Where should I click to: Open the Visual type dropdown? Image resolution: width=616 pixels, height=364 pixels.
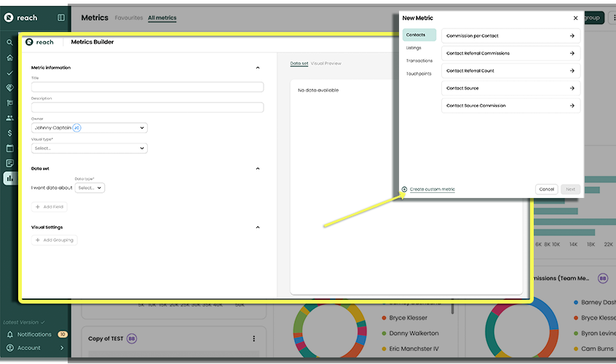click(x=89, y=148)
